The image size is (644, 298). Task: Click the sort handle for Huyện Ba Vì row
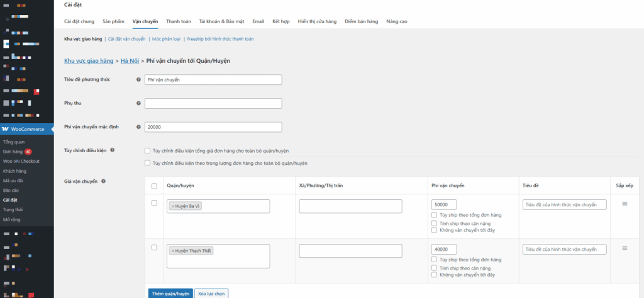[625, 204]
